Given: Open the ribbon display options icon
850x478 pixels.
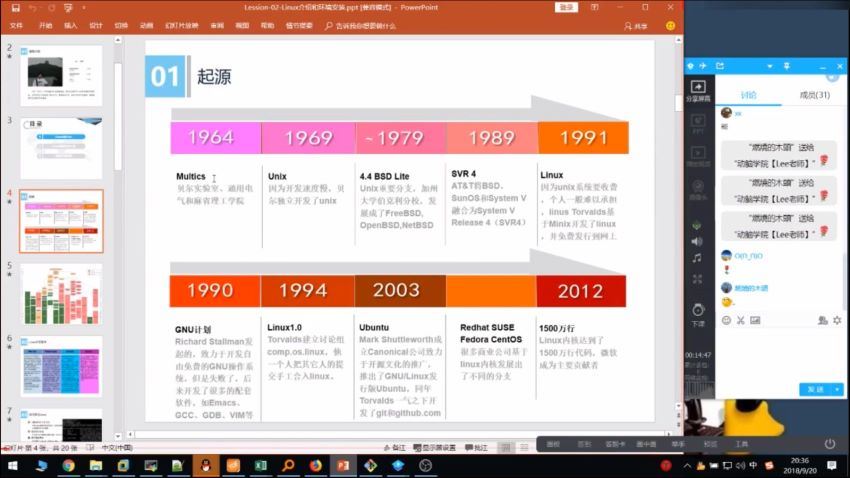Looking at the screenshot, I should coord(595,7).
